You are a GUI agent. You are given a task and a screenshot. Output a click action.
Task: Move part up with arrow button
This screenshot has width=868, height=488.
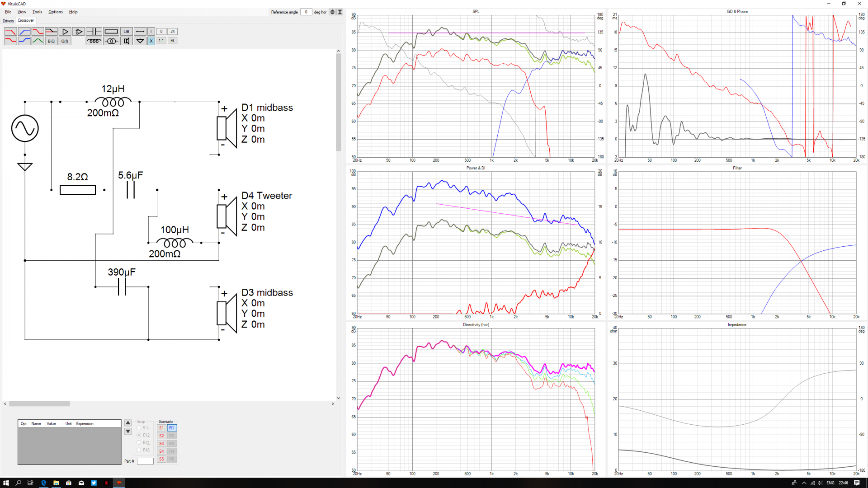click(128, 423)
